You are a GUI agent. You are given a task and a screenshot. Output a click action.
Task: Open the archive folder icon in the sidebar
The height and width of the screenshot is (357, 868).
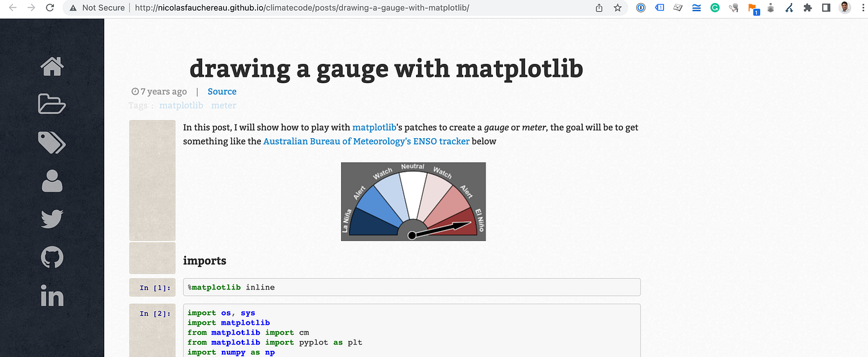click(x=52, y=104)
